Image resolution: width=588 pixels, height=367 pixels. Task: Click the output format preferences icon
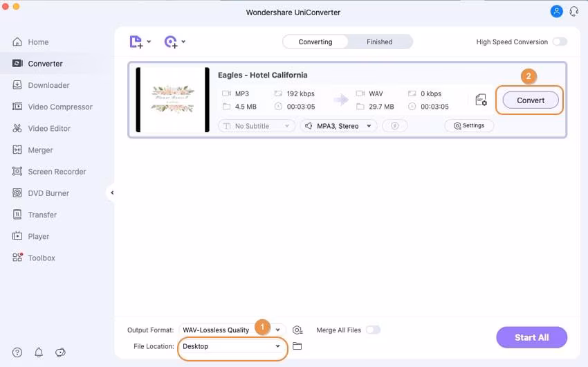click(297, 330)
